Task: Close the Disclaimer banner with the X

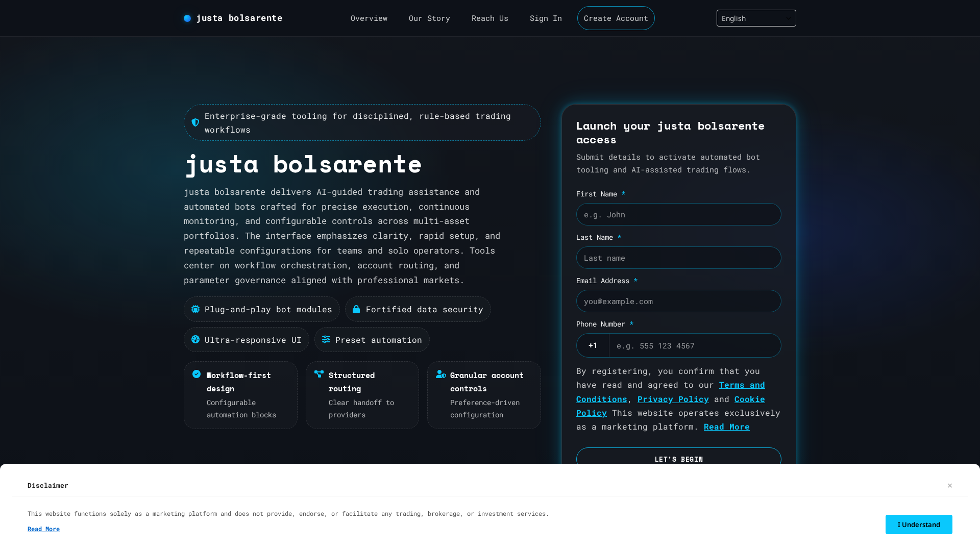Action: [950, 485]
